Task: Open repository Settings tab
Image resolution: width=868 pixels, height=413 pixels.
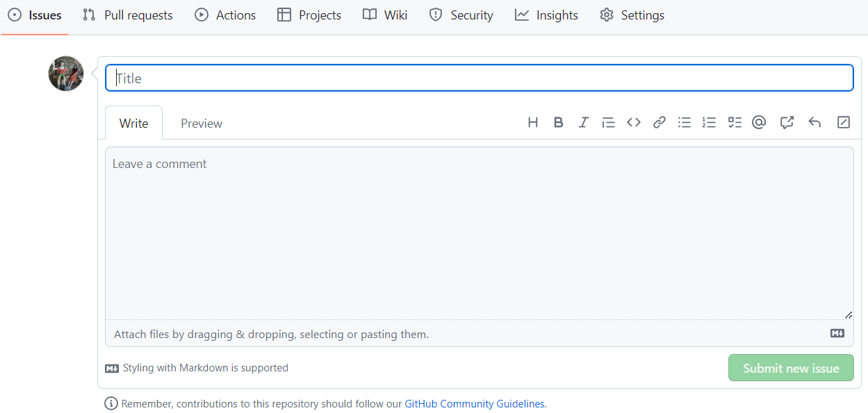Action: pyautogui.click(x=632, y=15)
